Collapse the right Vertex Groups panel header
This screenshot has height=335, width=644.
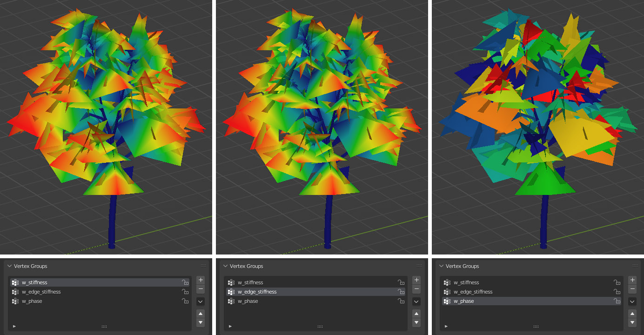[x=442, y=266]
